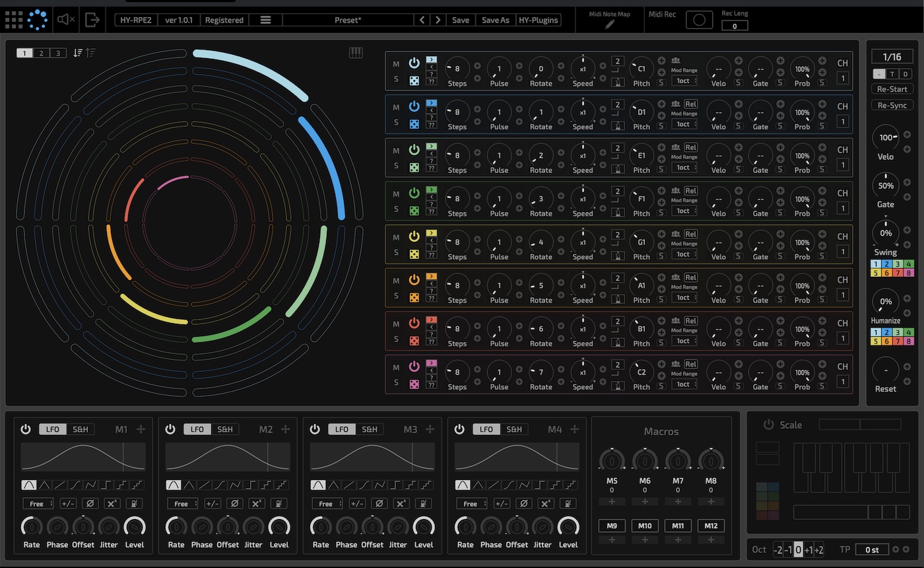Click the sort descending icon next to page tabs
924x568 pixels.
[x=78, y=53]
